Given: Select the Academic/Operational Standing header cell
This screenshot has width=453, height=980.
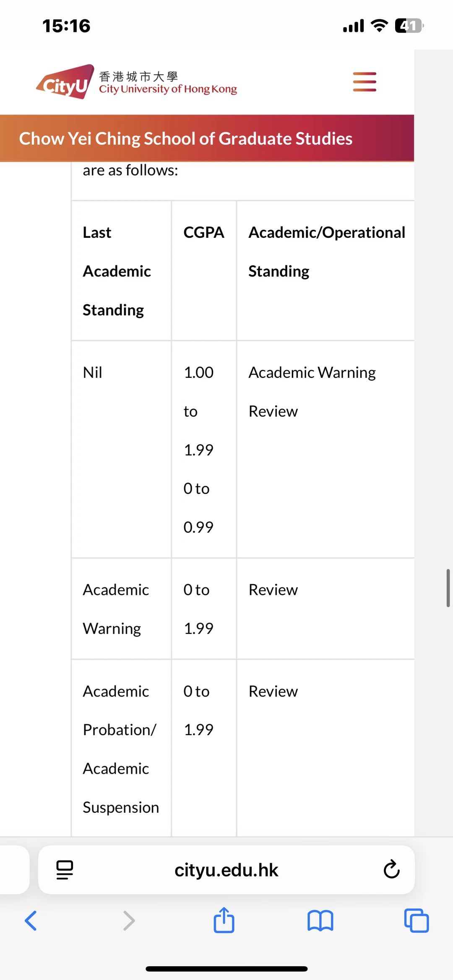Looking at the screenshot, I should click(325, 270).
